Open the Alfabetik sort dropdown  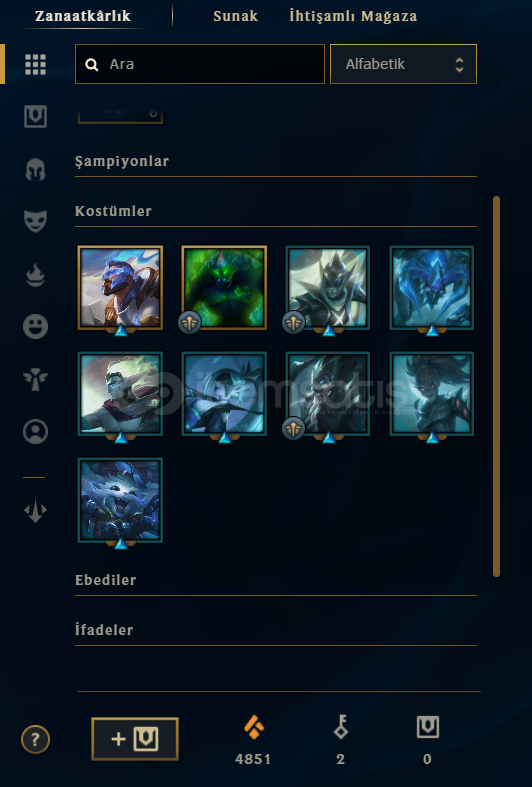pyautogui.click(x=404, y=64)
